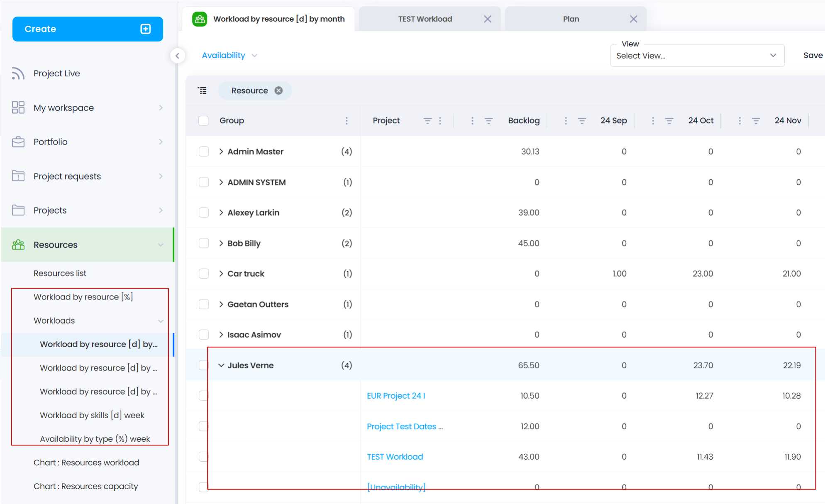This screenshot has height=504, width=825.
Task: Open the 24 Nov column menu dots
Action: (x=740, y=121)
